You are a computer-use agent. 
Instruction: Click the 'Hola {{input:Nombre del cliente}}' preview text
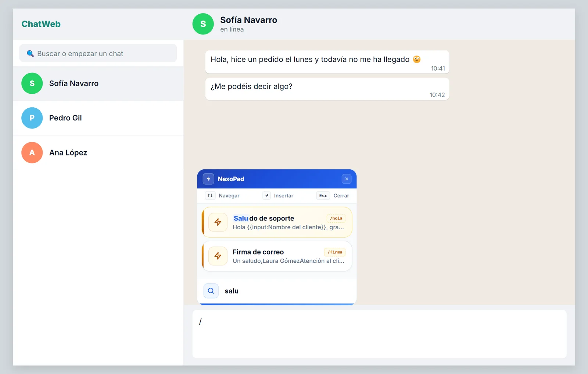(x=288, y=227)
